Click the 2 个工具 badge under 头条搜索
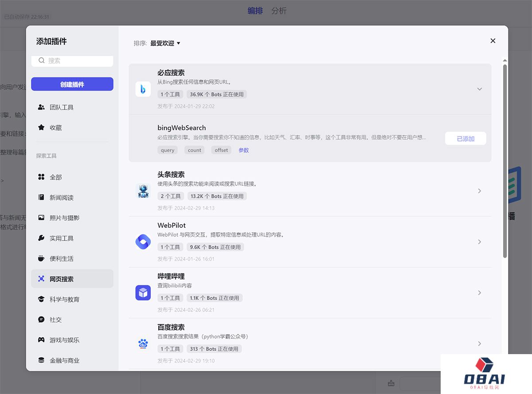532x394 pixels. tap(171, 196)
